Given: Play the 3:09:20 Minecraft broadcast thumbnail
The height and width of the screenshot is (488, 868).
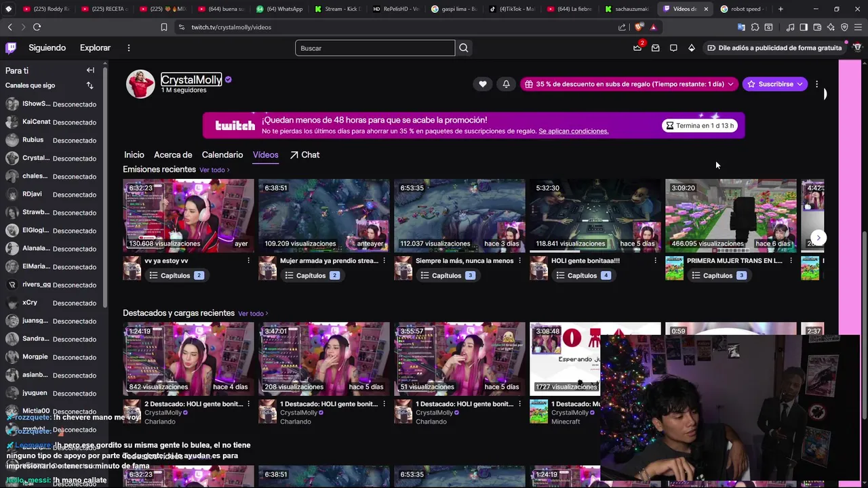Looking at the screenshot, I should [x=731, y=216].
